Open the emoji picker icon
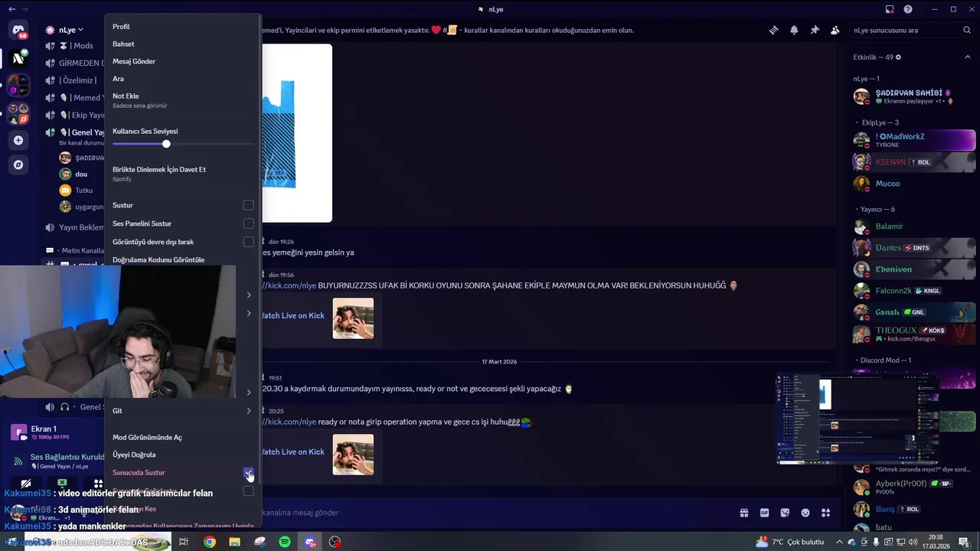The height and width of the screenshot is (551, 980). 805,513
